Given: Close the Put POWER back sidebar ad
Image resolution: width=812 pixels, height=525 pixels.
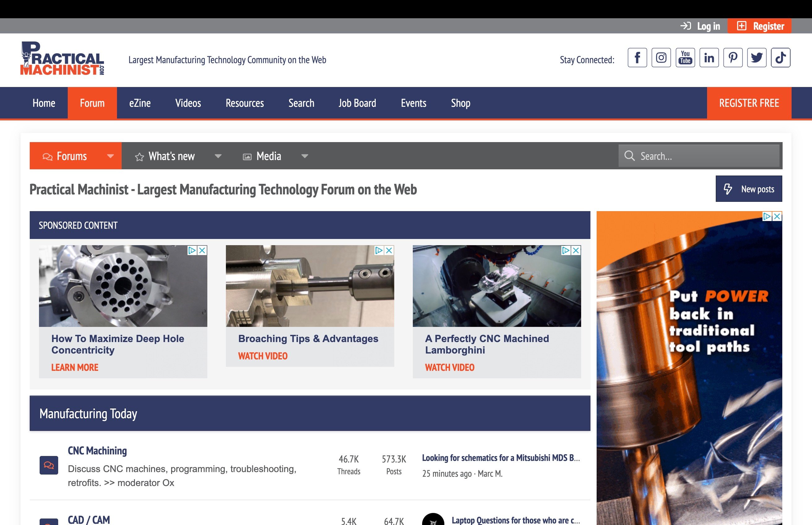Looking at the screenshot, I should [x=777, y=216].
